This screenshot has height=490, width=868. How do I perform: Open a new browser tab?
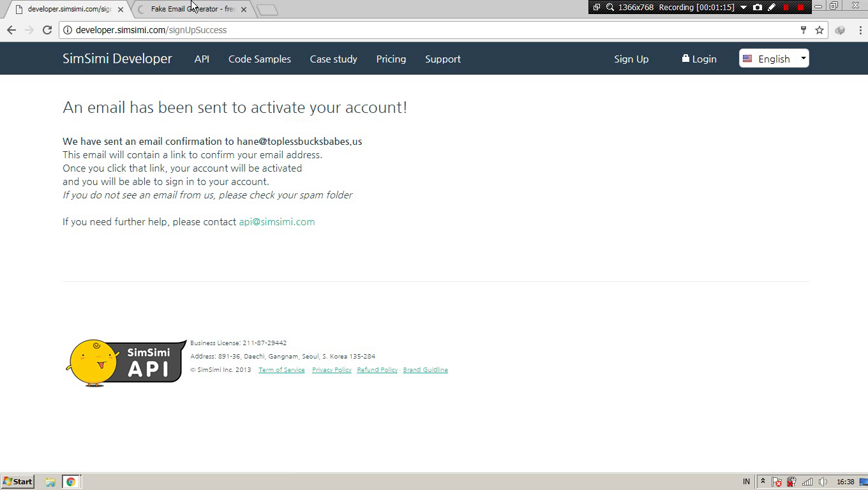267,10
